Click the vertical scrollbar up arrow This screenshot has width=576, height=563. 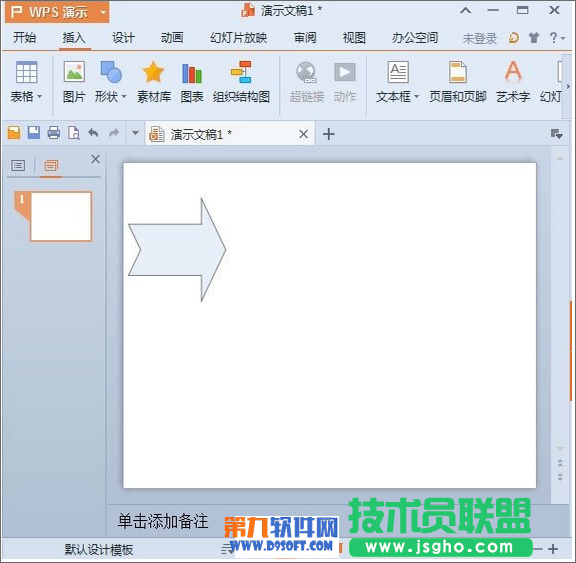tap(560, 158)
